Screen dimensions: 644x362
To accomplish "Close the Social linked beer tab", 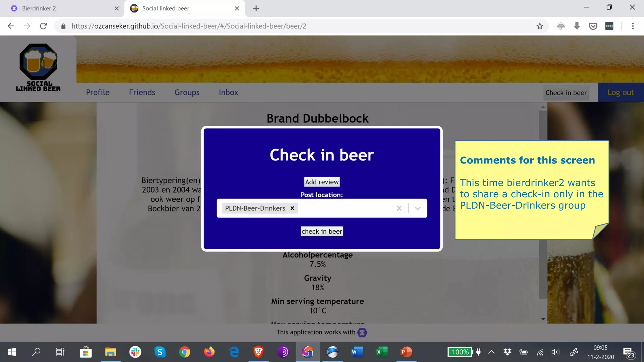I will (x=237, y=8).
